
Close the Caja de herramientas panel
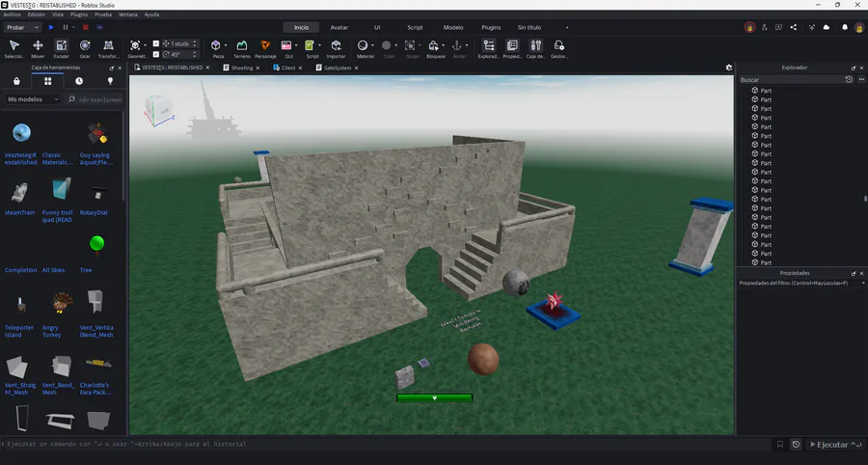pos(121,68)
